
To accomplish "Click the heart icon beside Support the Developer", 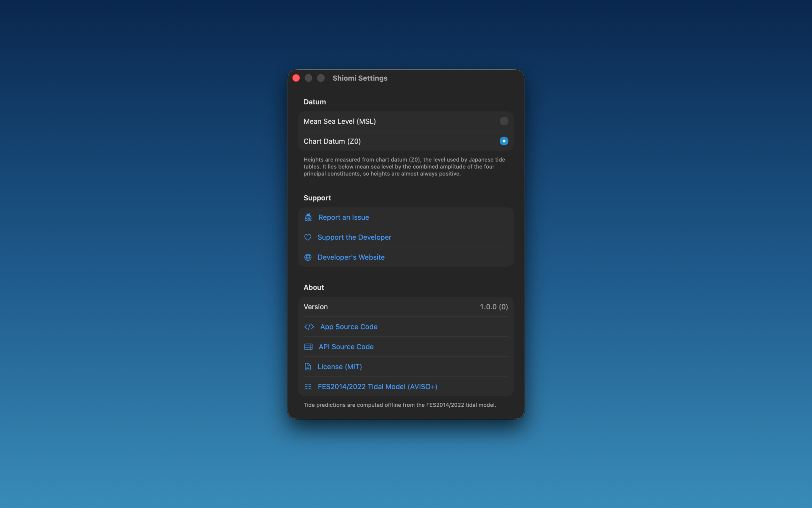I will tap(308, 237).
